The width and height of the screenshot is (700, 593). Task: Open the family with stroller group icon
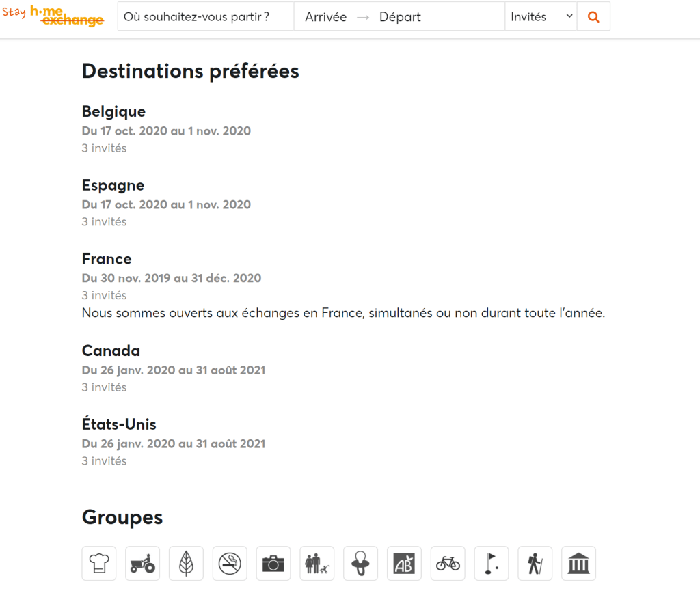click(317, 564)
